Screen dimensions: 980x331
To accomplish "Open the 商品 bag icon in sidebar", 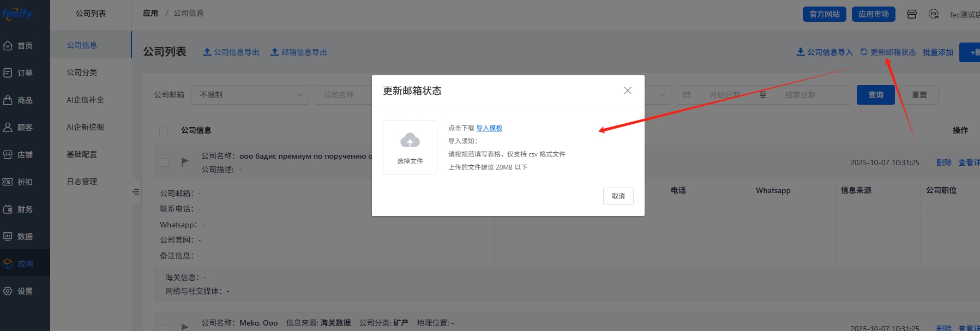I will pos(8,100).
